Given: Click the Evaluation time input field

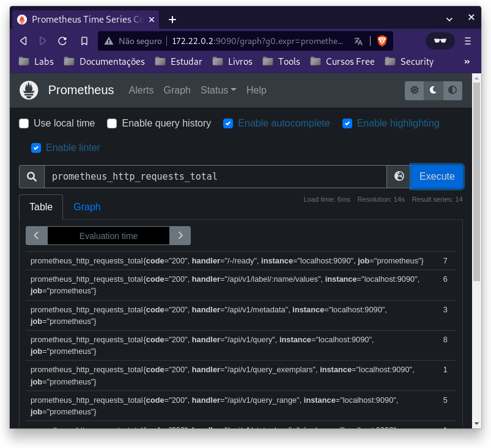Looking at the screenshot, I should [x=108, y=235].
